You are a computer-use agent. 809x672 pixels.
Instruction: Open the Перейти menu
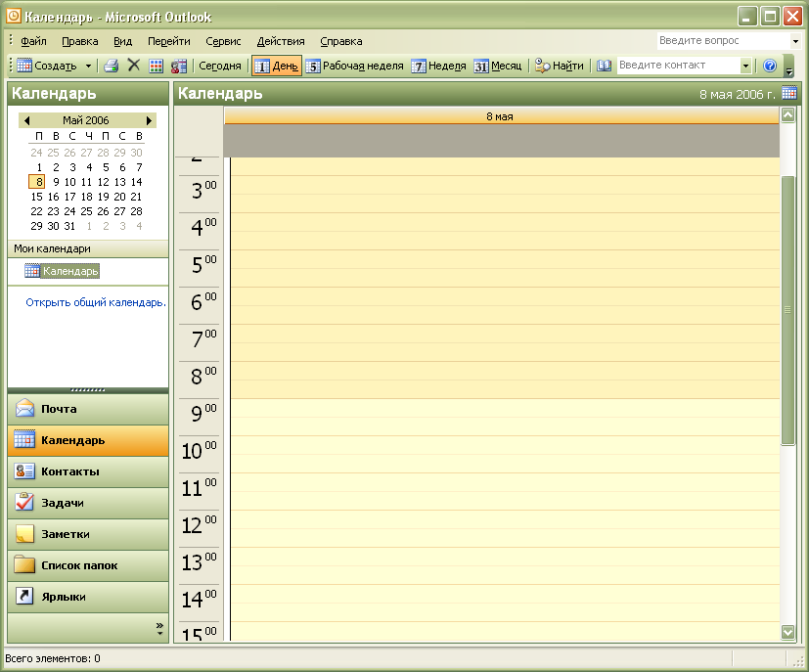[168, 41]
